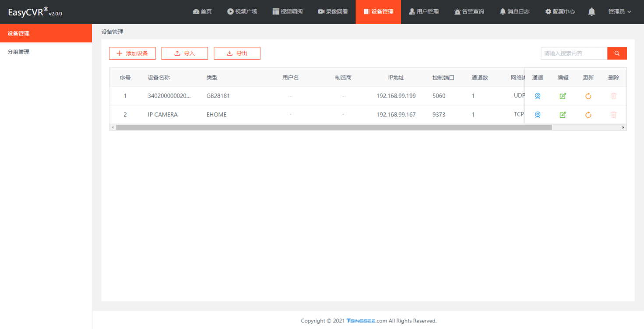Edit the IP CAMERA device

[563, 115]
